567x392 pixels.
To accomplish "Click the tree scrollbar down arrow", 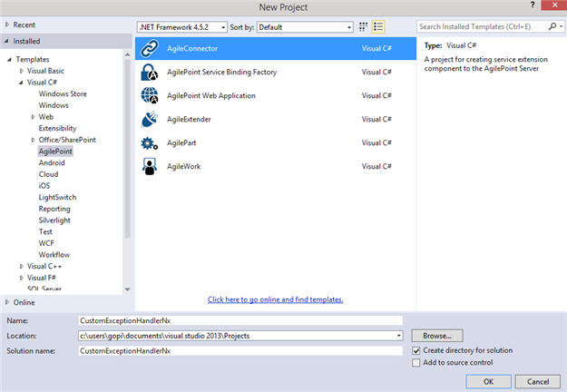I will pyautogui.click(x=127, y=289).
